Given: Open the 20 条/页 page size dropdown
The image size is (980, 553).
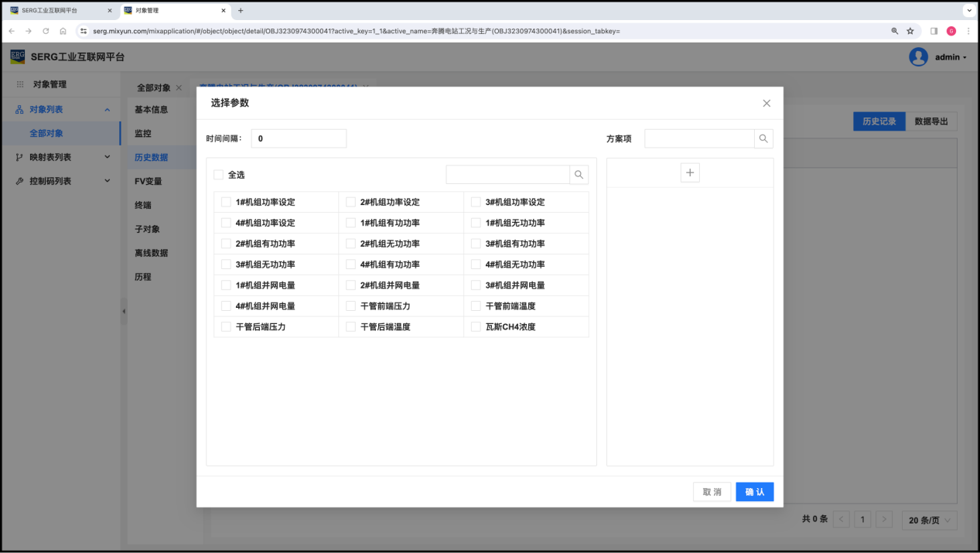Looking at the screenshot, I should 929,521.
